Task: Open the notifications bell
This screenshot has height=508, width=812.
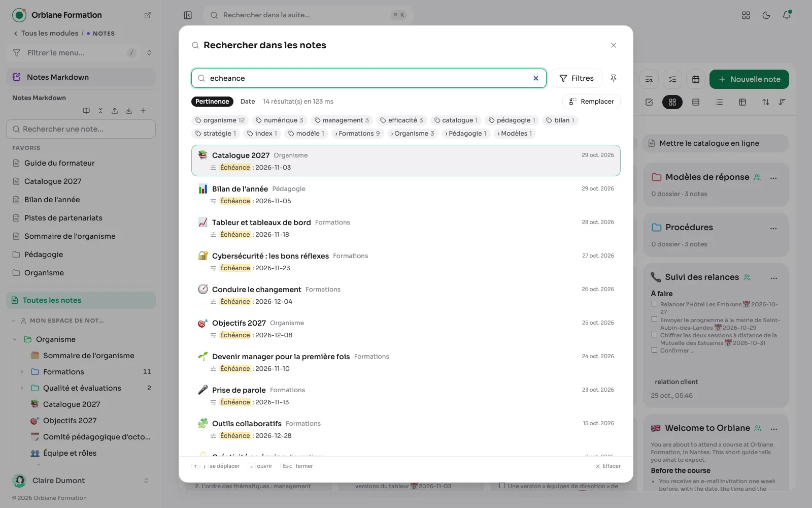Action: [787, 15]
